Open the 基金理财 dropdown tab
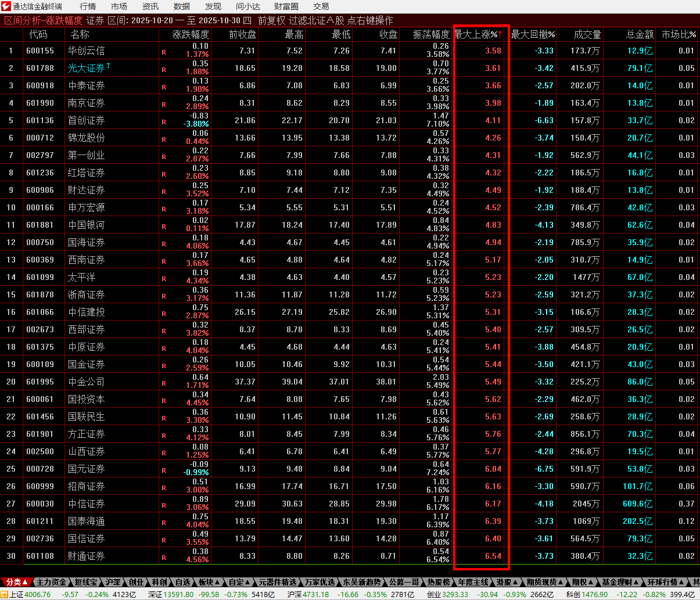700x600 pixels. click(620, 582)
